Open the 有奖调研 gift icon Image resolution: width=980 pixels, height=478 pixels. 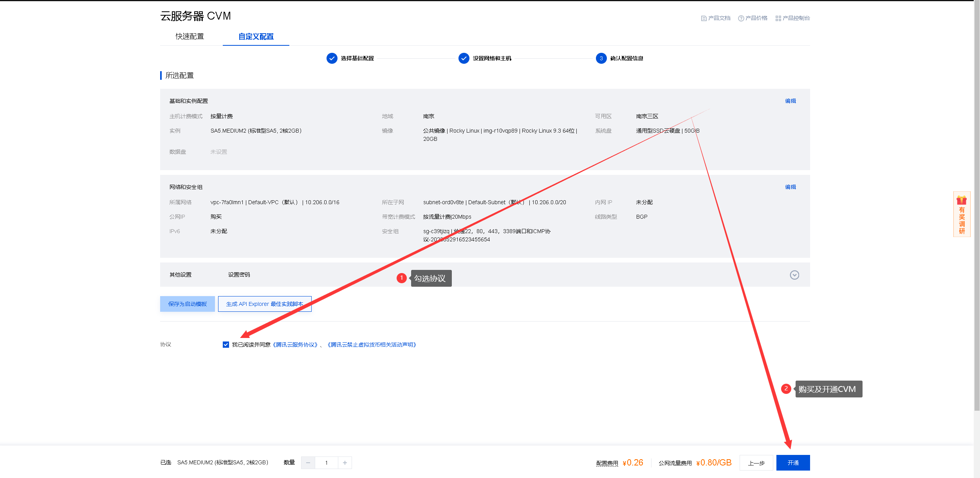click(x=962, y=201)
